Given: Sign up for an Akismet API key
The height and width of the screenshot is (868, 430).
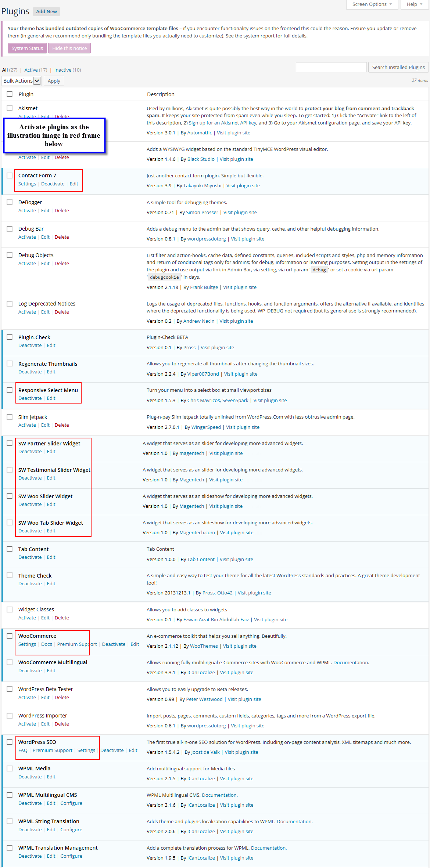Looking at the screenshot, I should coord(223,123).
